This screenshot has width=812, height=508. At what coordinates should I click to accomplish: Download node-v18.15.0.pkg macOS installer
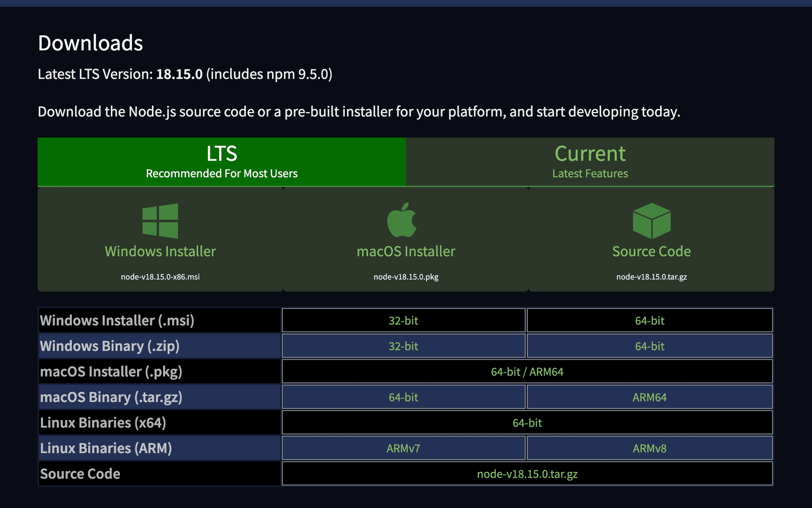click(406, 277)
